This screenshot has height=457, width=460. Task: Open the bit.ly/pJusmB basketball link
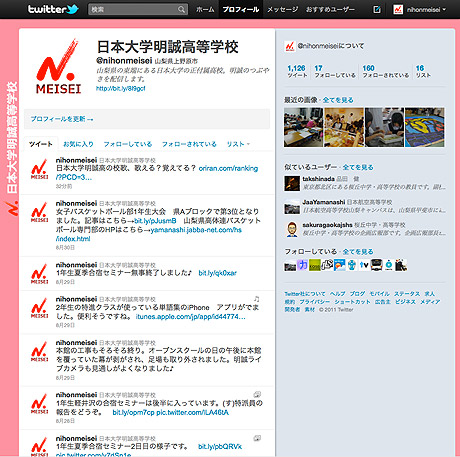[x=155, y=221]
